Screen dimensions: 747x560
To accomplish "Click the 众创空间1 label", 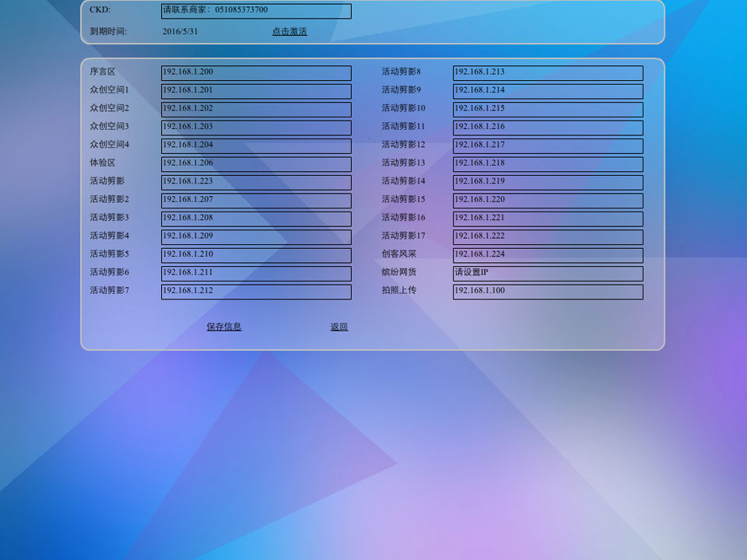I will pyautogui.click(x=109, y=89).
